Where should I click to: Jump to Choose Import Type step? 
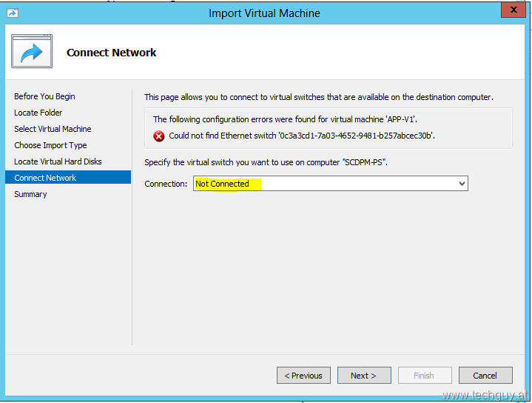click(x=50, y=145)
